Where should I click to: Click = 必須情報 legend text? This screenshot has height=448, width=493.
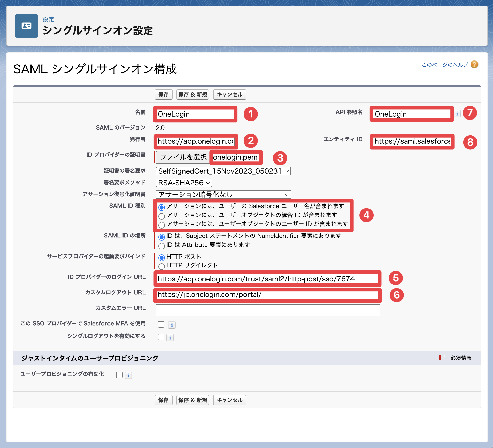458,358
